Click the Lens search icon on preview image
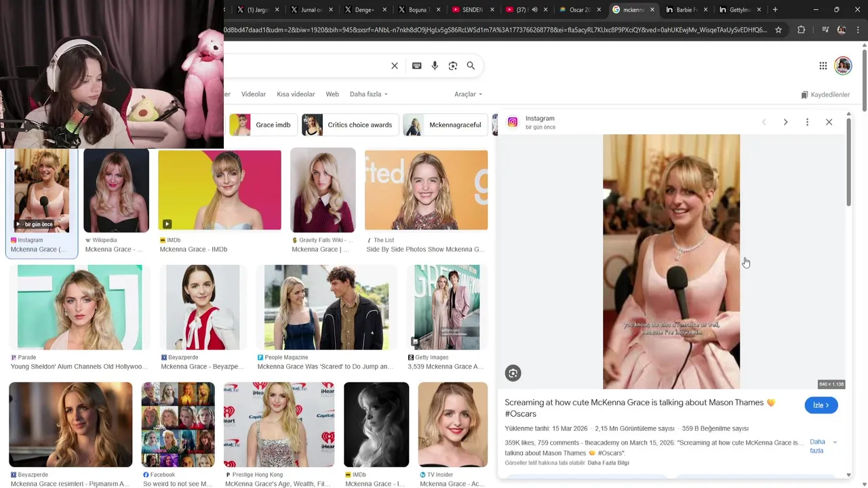The height and width of the screenshot is (488, 868). click(x=513, y=373)
